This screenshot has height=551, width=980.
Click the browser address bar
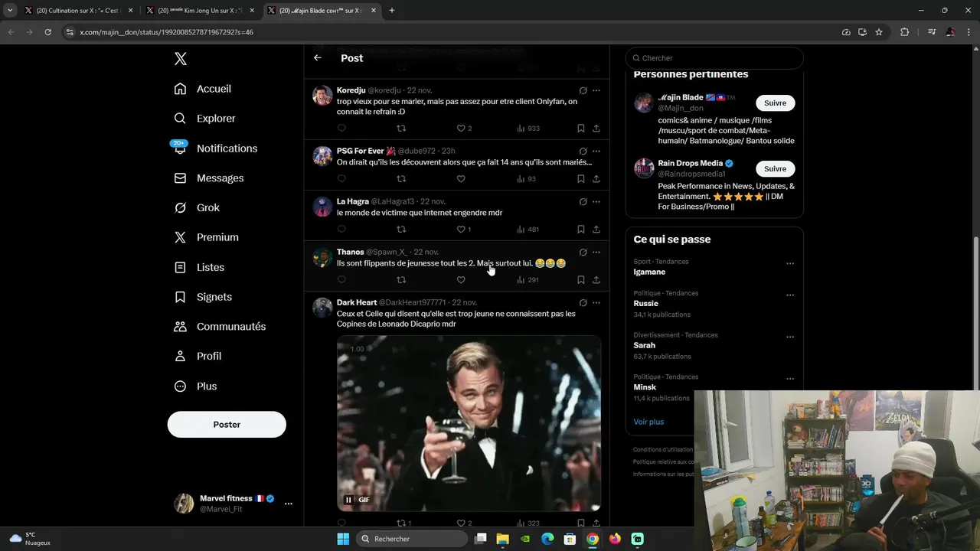pyautogui.click(x=452, y=32)
